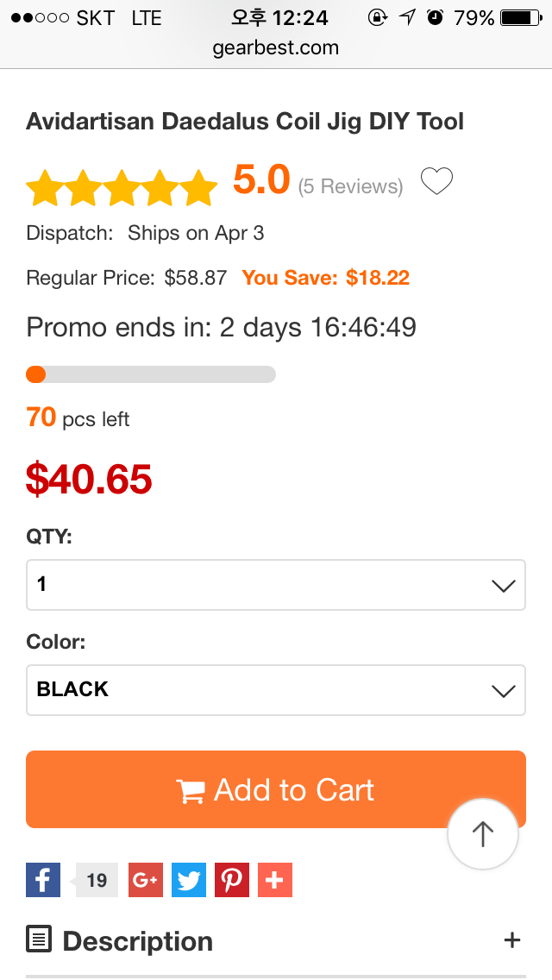Tap the Facebook share count 19
The width and height of the screenshot is (552, 980).
(97, 880)
